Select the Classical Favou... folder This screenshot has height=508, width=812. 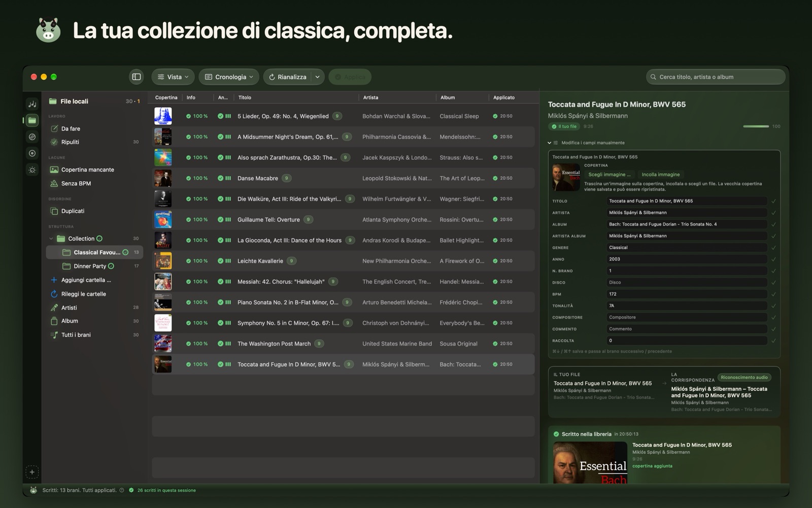[x=95, y=252]
